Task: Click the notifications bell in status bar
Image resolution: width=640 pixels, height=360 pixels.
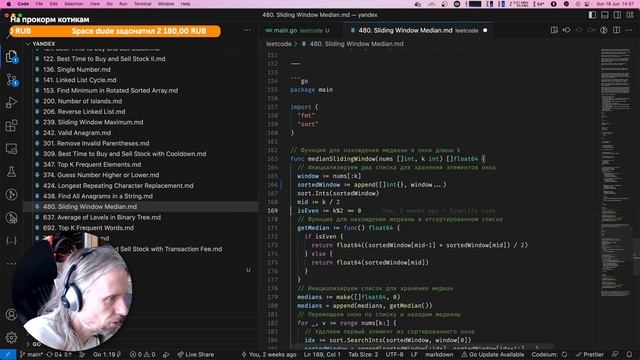Action: point(629,354)
